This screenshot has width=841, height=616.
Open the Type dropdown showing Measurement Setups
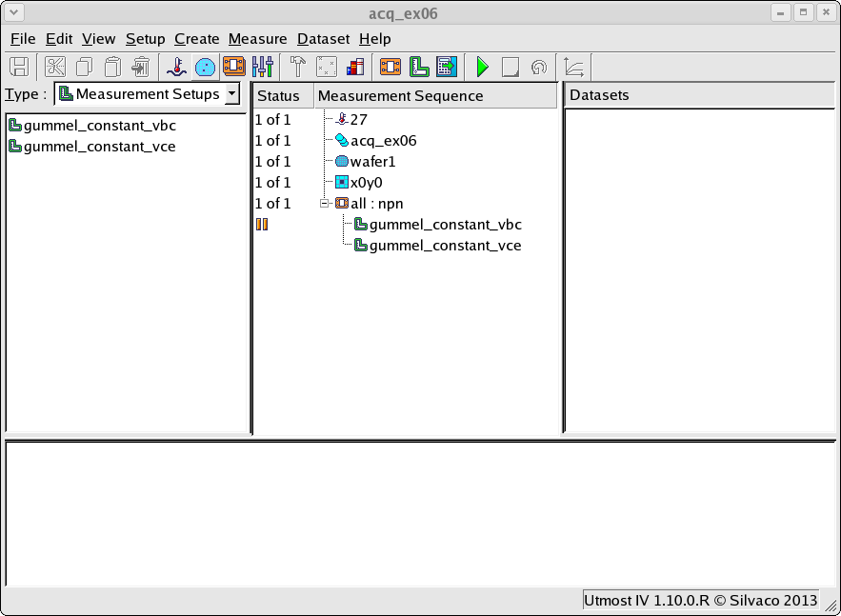(147, 94)
